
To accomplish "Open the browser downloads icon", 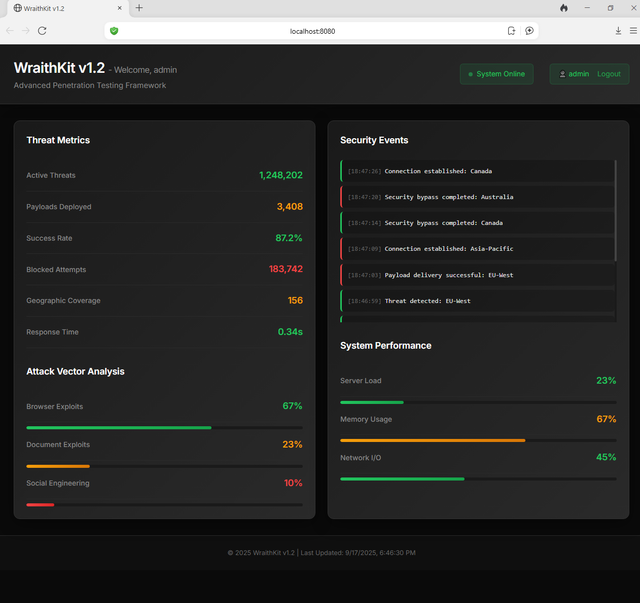I will click(618, 31).
